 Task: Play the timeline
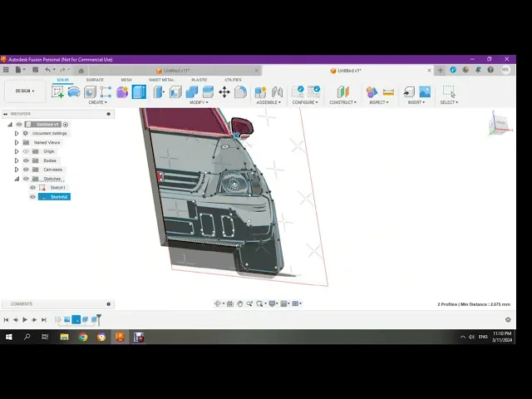coord(25,319)
